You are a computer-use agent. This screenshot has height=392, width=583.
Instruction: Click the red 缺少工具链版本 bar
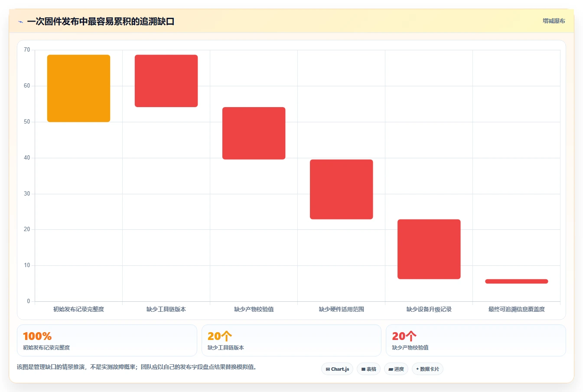point(166,81)
